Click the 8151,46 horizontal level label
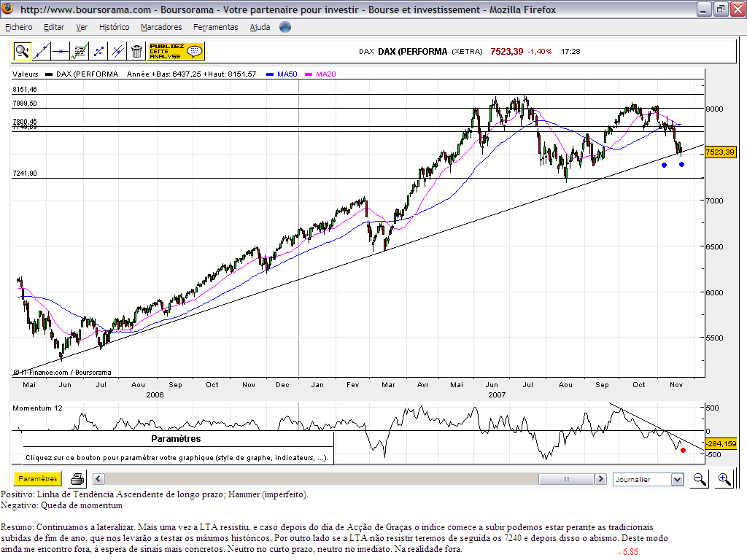This screenshot has height=560, width=747. 25,90
